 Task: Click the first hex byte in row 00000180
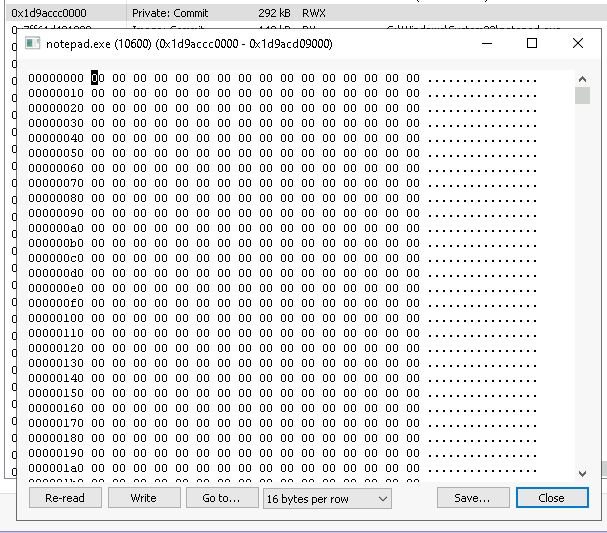pos(97,438)
